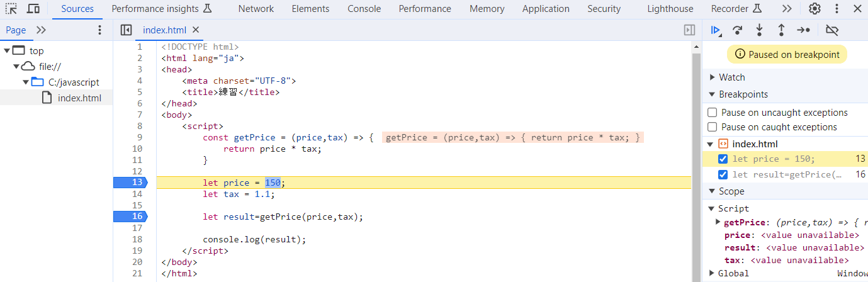Image resolution: width=868 pixels, height=282 pixels.
Task: Open the Network tab
Action: [x=256, y=9]
